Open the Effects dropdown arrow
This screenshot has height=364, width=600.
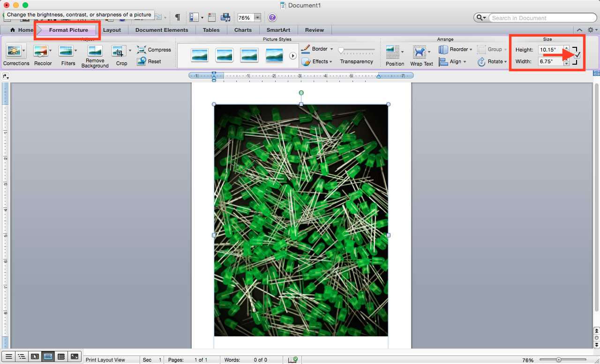330,62
